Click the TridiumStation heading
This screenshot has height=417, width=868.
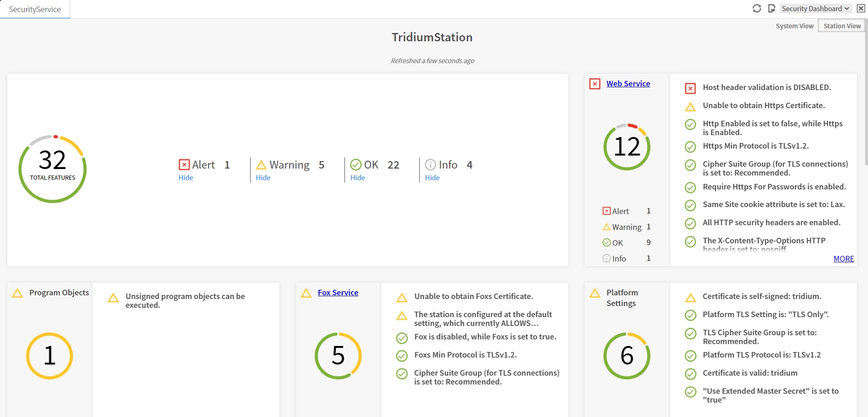(432, 37)
